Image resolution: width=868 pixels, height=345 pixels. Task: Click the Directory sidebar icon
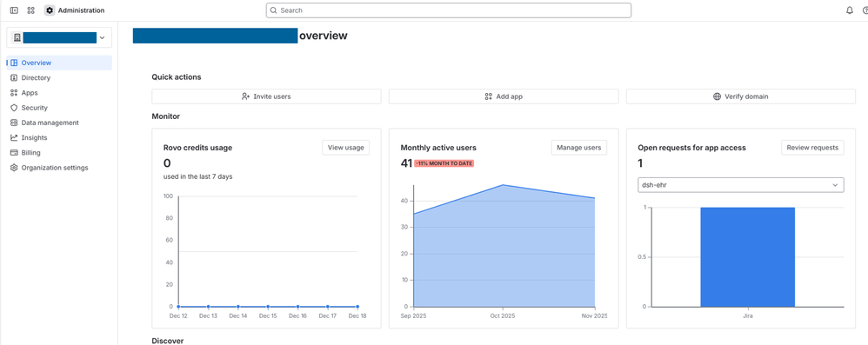pyautogui.click(x=15, y=78)
